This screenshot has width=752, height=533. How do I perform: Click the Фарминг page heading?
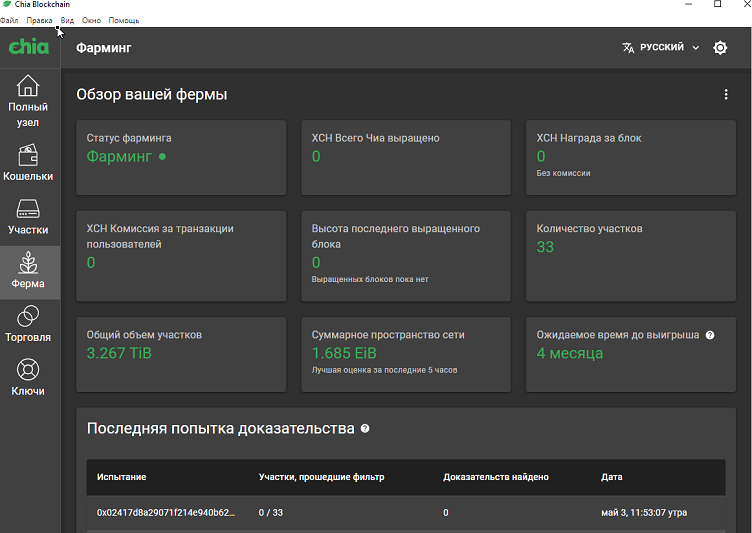coord(104,48)
